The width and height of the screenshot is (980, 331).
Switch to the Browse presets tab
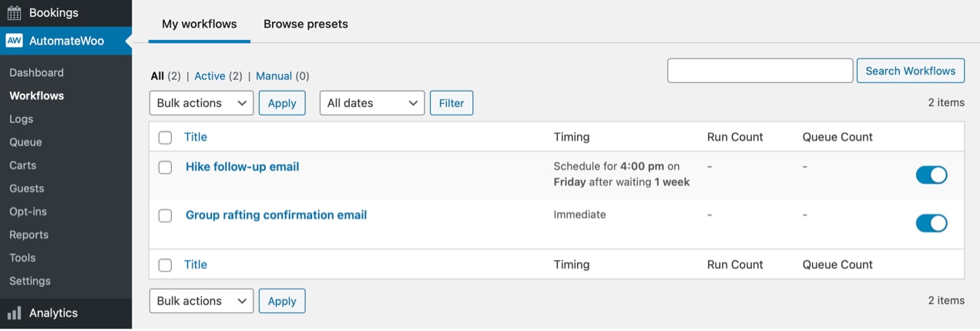[x=306, y=24]
